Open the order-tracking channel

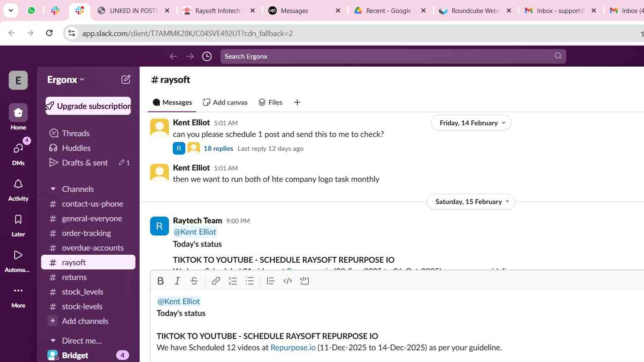click(x=88, y=233)
